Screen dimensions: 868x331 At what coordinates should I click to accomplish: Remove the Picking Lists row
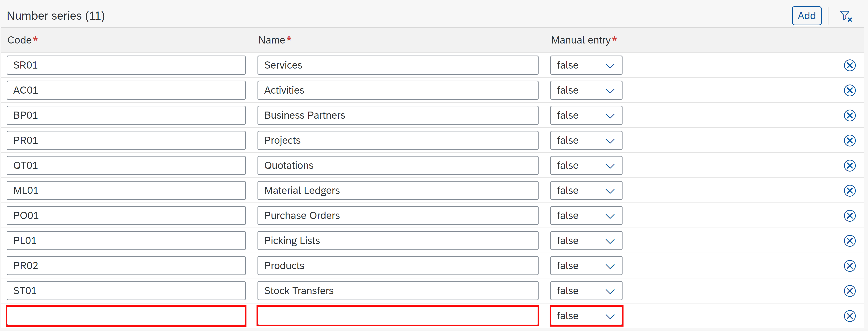tap(850, 241)
